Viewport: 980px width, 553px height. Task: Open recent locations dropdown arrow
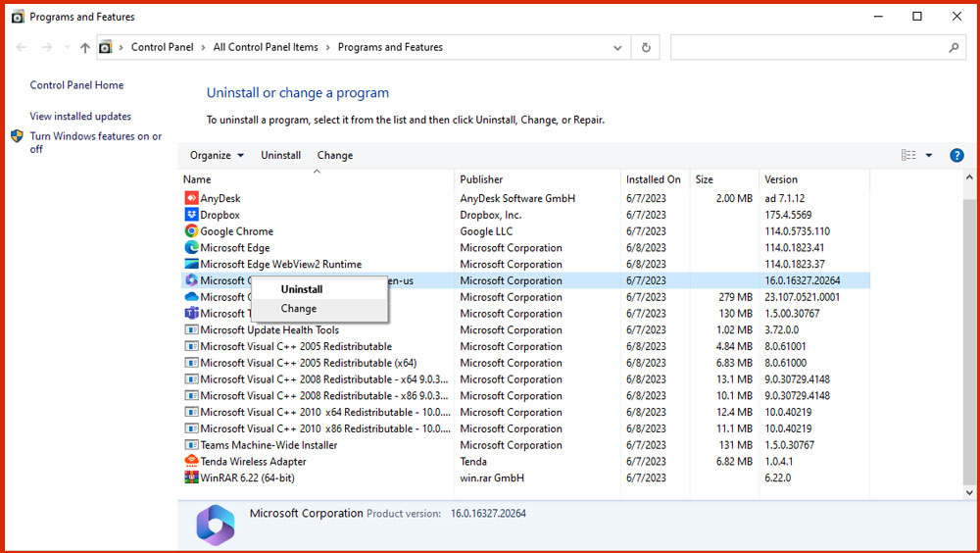click(67, 47)
